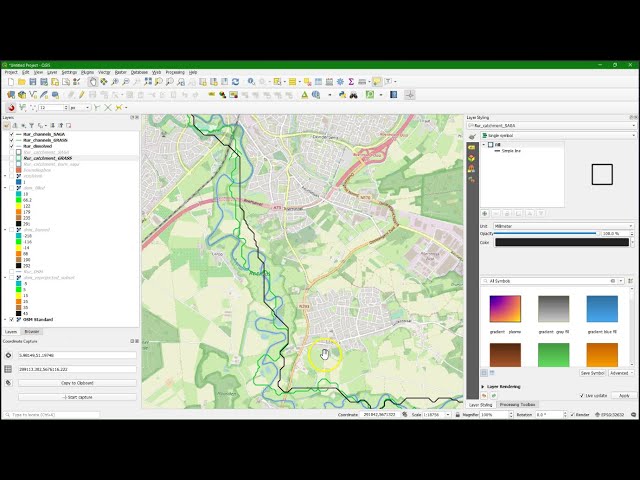This screenshot has width=640, height=480.
Task: Open the Advanced dropdown button
Action: (621, 373)
